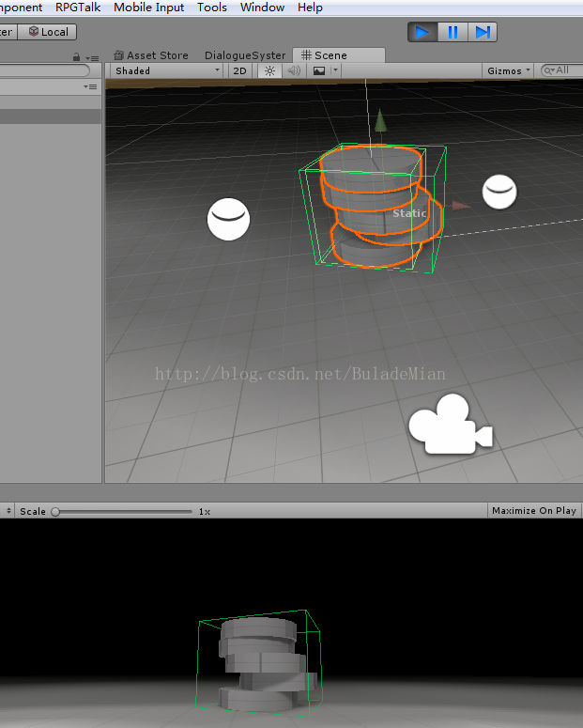Open the Tools menu

pos(211,8)
